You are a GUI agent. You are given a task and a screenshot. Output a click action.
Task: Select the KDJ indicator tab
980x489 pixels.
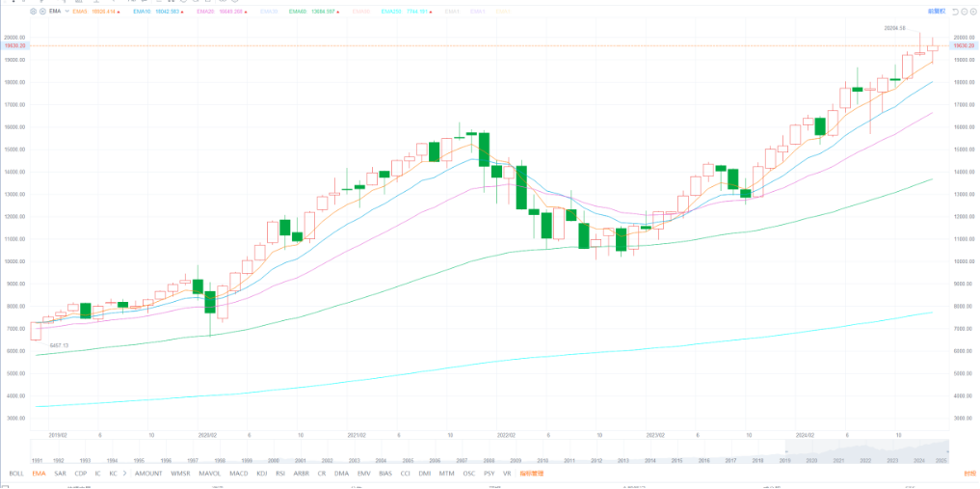pos(262,474)
